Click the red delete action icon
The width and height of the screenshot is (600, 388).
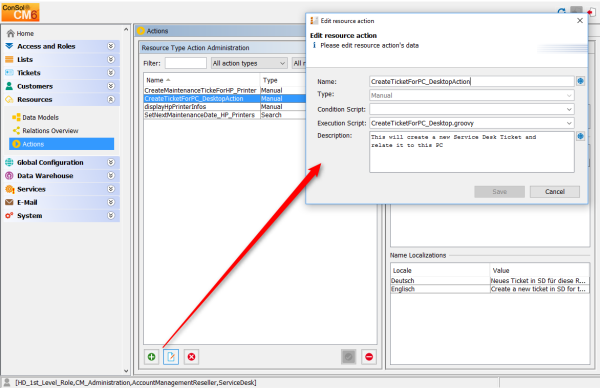[x=191, y=357]
